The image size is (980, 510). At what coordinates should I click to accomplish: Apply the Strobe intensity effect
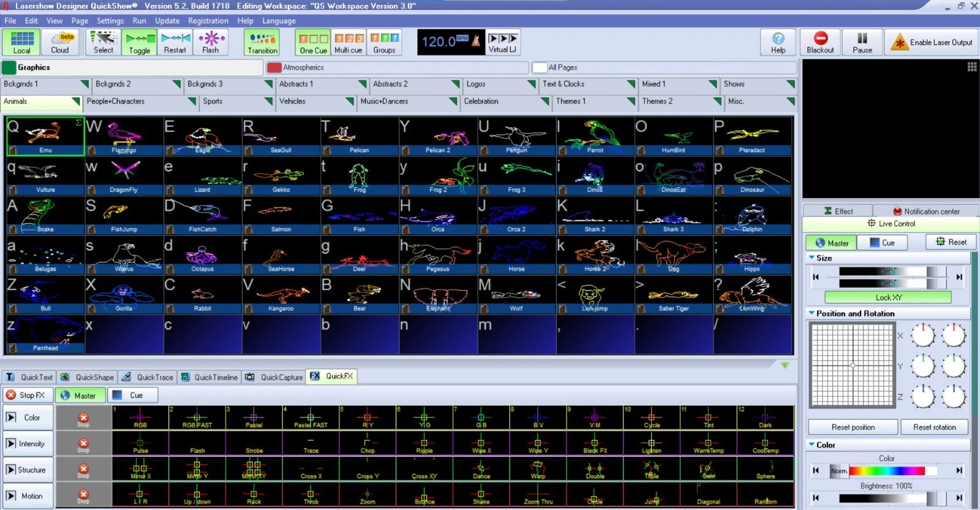tap(254, 444)
